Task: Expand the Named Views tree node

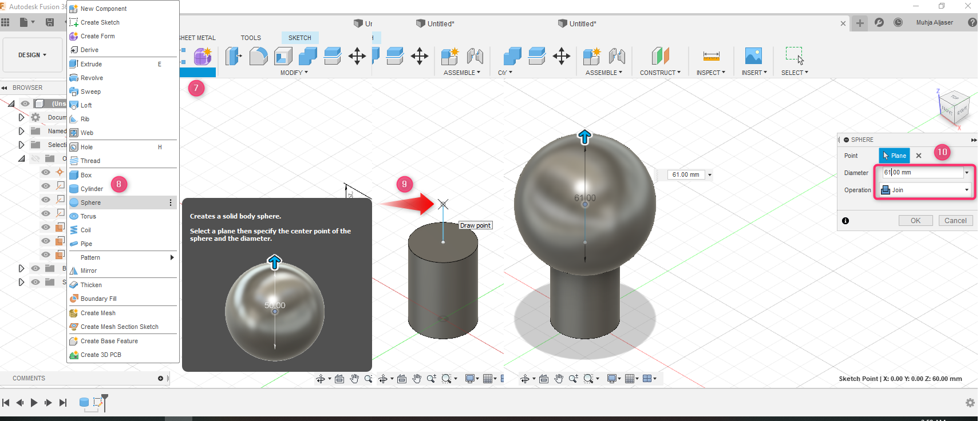Action: point(22,131)
